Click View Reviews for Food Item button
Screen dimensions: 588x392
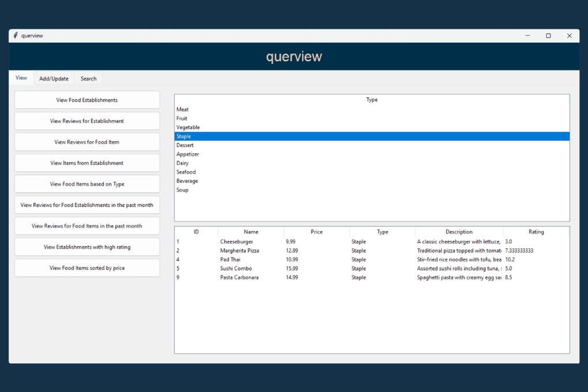tap(87, 142)
